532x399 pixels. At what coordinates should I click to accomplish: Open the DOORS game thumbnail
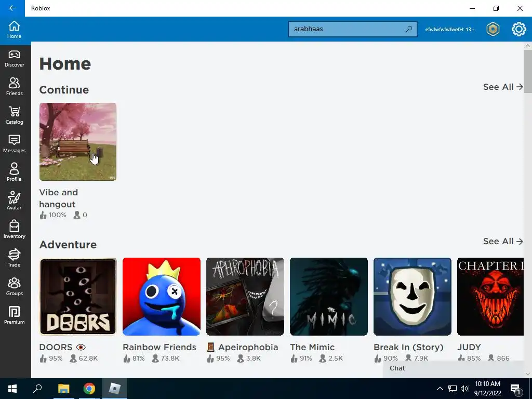click(78, 297)
